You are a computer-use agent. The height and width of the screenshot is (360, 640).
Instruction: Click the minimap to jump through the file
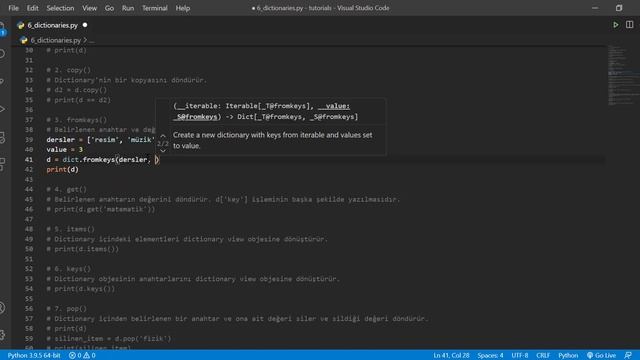622,75
